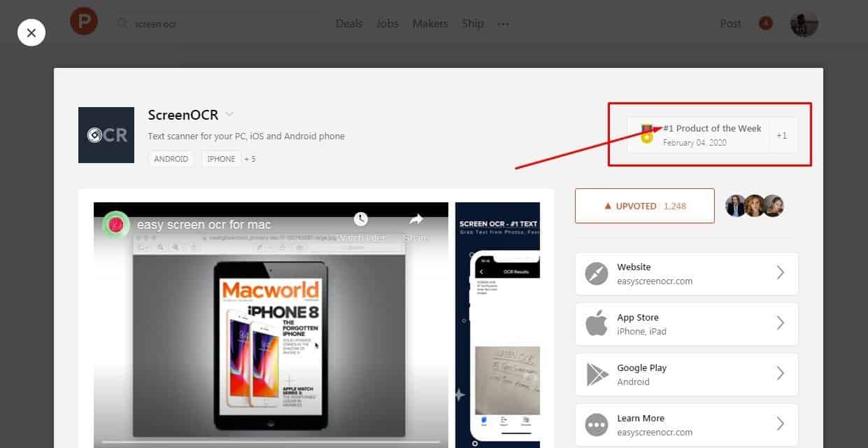Click the Watch later clock icon
Image resolution: width=868 pixels, height=448 pixels.
360,220
